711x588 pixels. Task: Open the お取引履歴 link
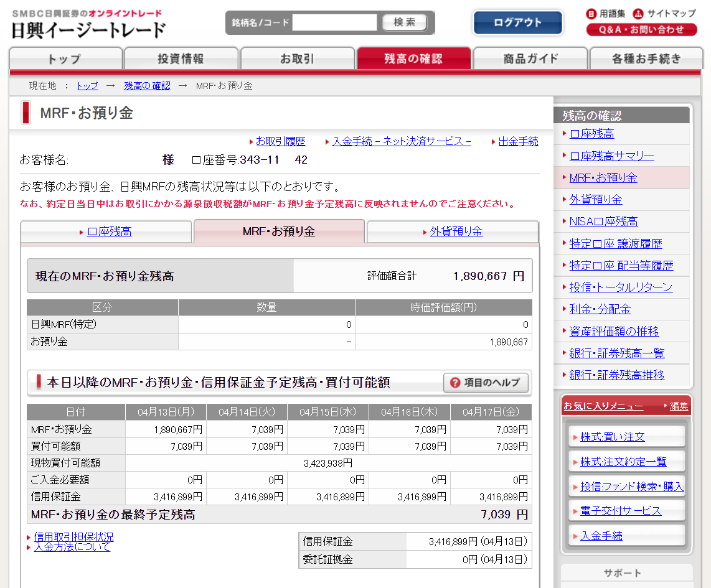point(280,142)
